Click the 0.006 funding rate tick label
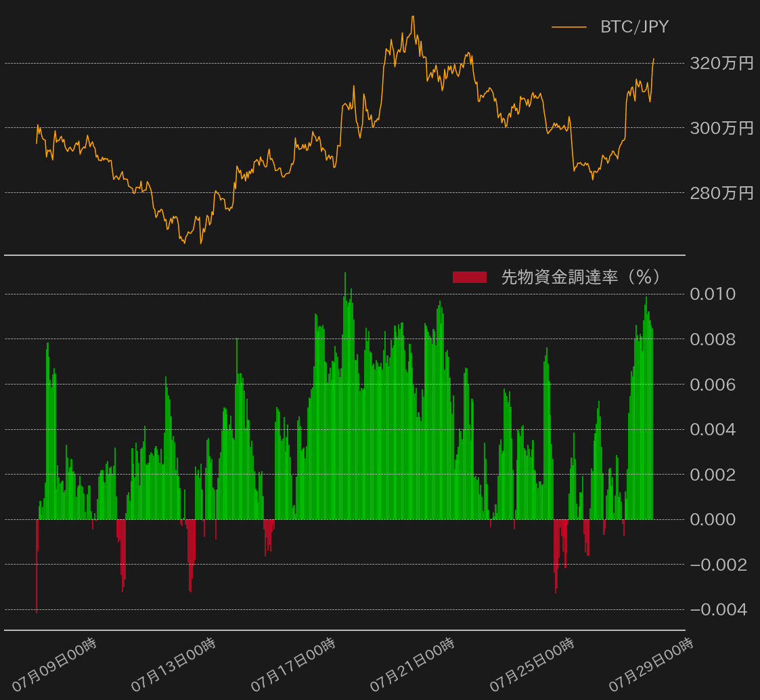 click(712, 385)
